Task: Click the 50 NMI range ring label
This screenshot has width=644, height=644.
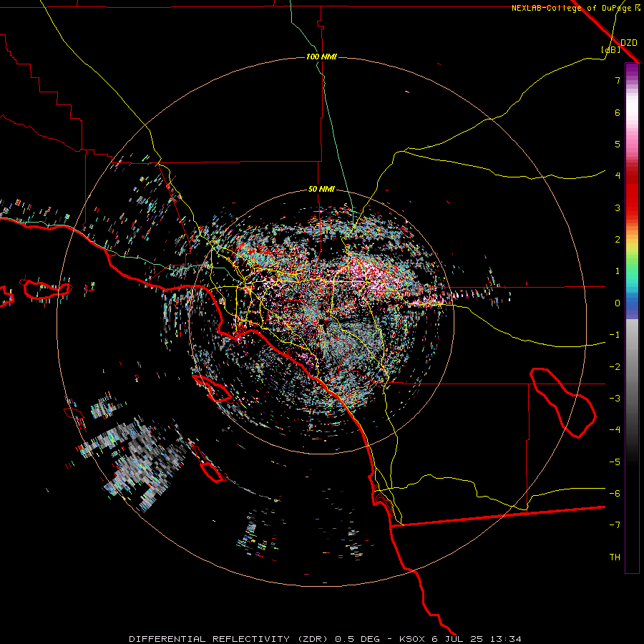Action: pyautogui.click(x=321, y=190)
